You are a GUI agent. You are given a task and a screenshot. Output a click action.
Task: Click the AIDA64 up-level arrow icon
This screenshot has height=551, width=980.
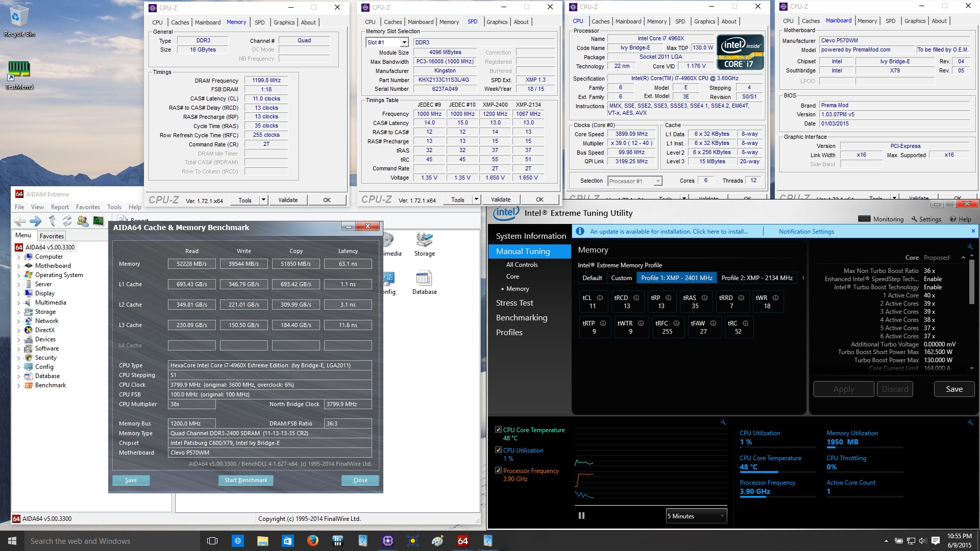(52, 221)
